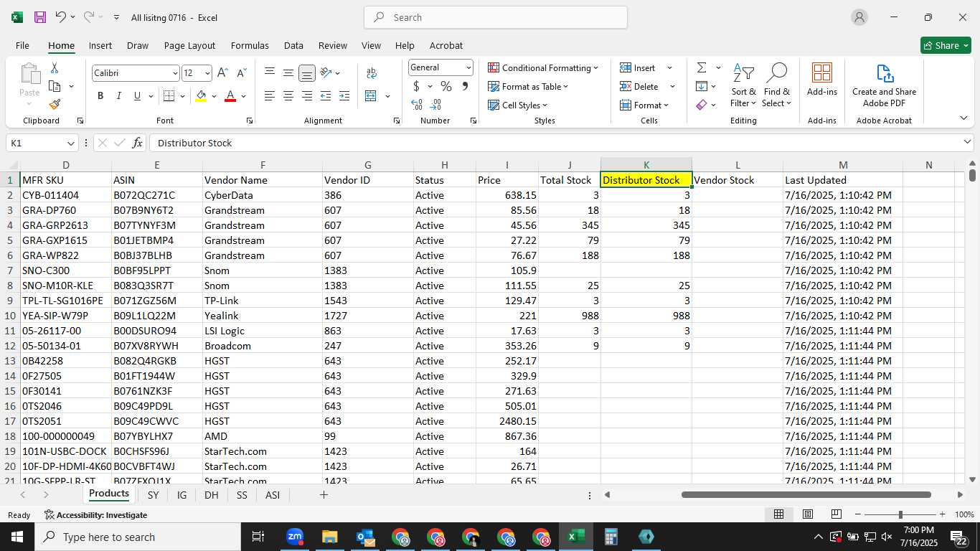Toggle Bold formatting
The width and height of the screenshot is (980, 551).
(x=100, y=96)
